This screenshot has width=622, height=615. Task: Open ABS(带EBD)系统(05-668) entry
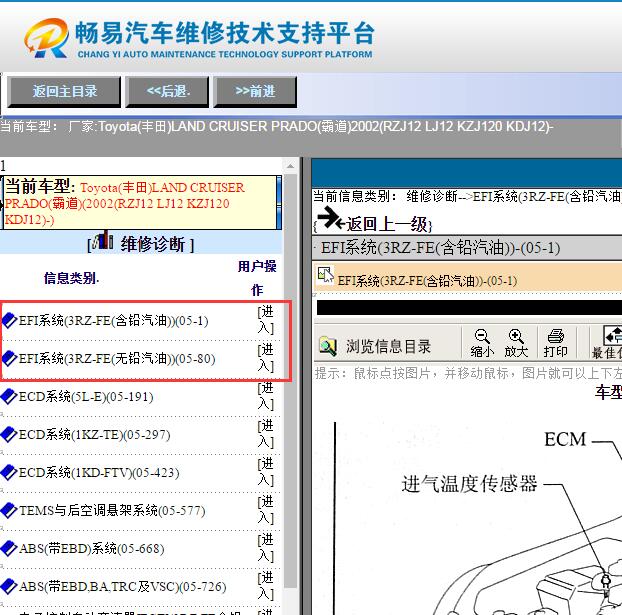(x=92, y=548)
